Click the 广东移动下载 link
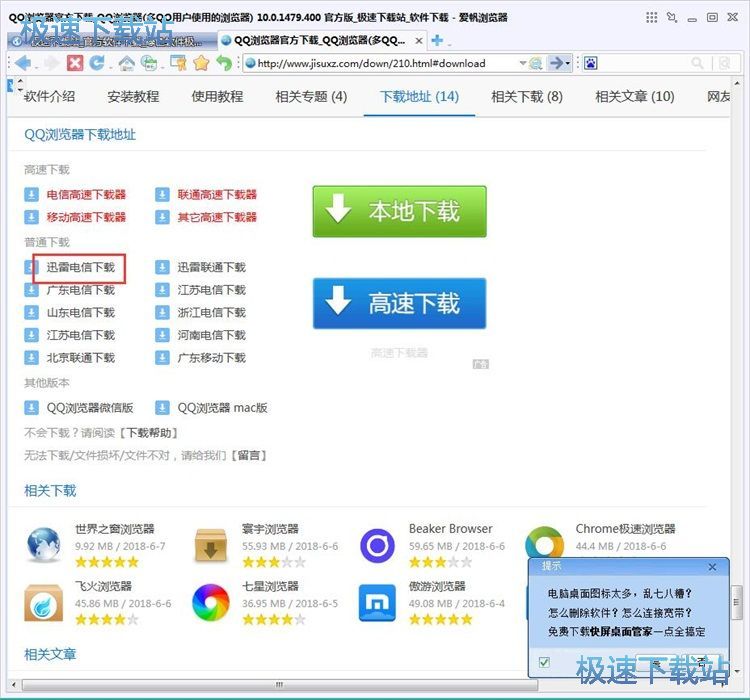The width and height of the screenshot is (750, 700). click(x=212, y=357)
